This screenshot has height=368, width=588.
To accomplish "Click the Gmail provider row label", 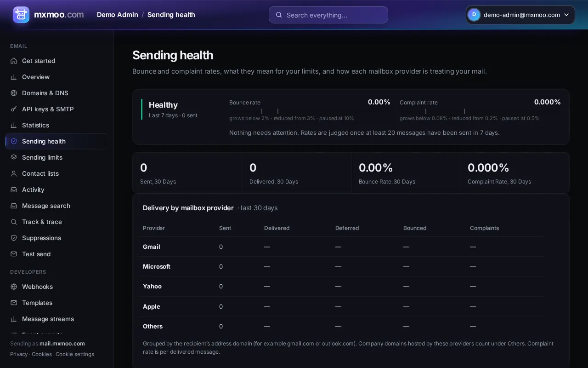I will tap(152, 247).
